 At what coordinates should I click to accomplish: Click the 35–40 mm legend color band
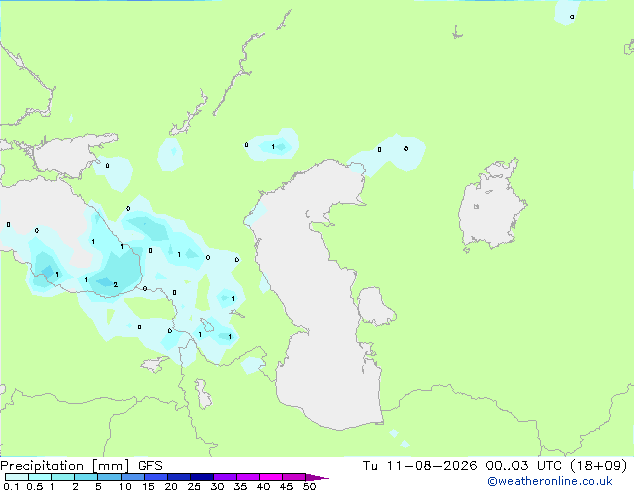point(248,477)
